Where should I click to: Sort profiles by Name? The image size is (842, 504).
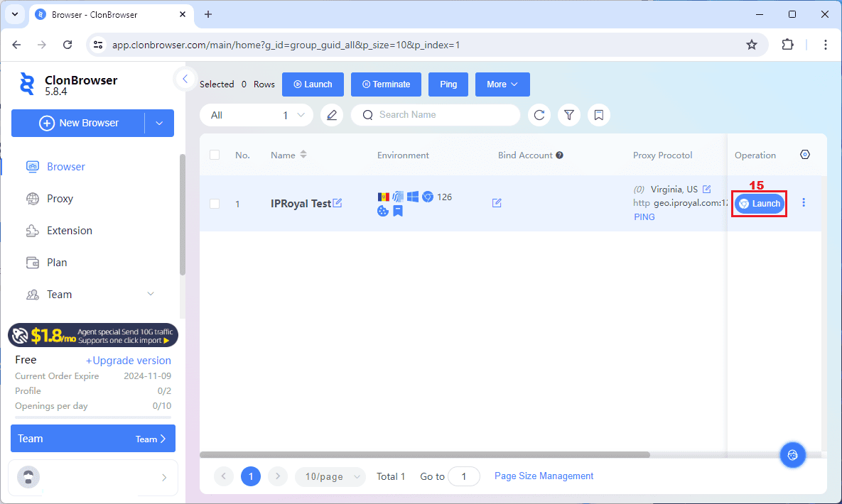coord(303,155)
